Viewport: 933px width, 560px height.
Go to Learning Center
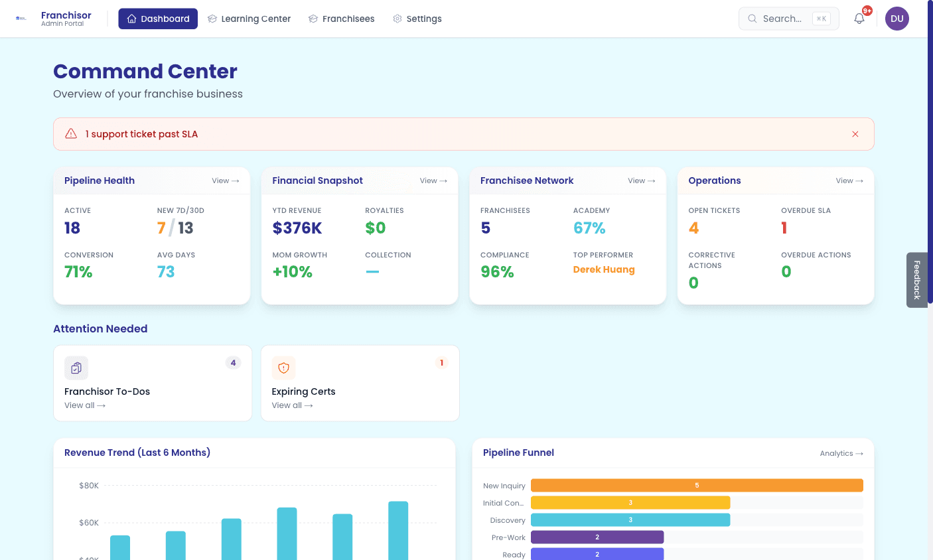tap(249, 19)
